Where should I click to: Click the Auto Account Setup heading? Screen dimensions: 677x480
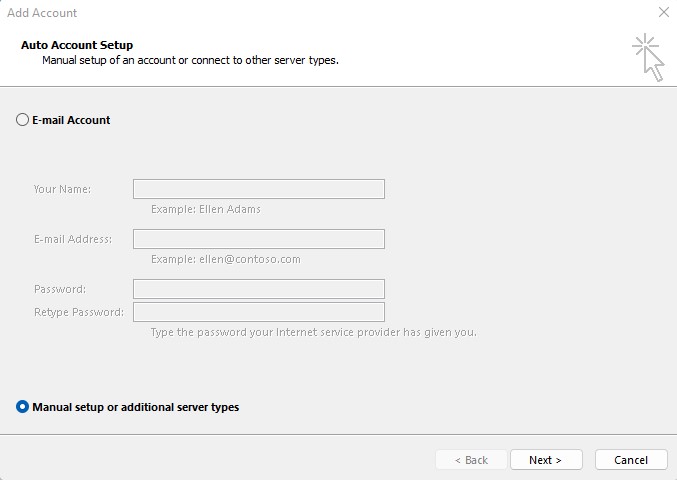pyautogui.click(x=77, y=45)
